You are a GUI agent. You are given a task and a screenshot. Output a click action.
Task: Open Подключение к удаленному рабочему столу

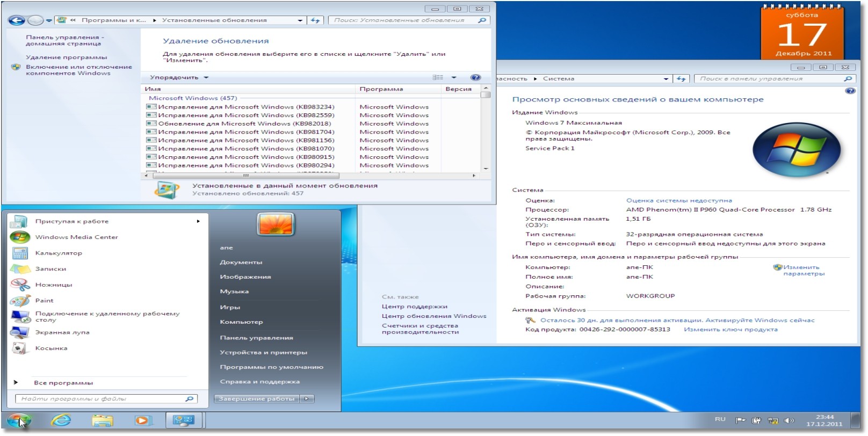107,316
